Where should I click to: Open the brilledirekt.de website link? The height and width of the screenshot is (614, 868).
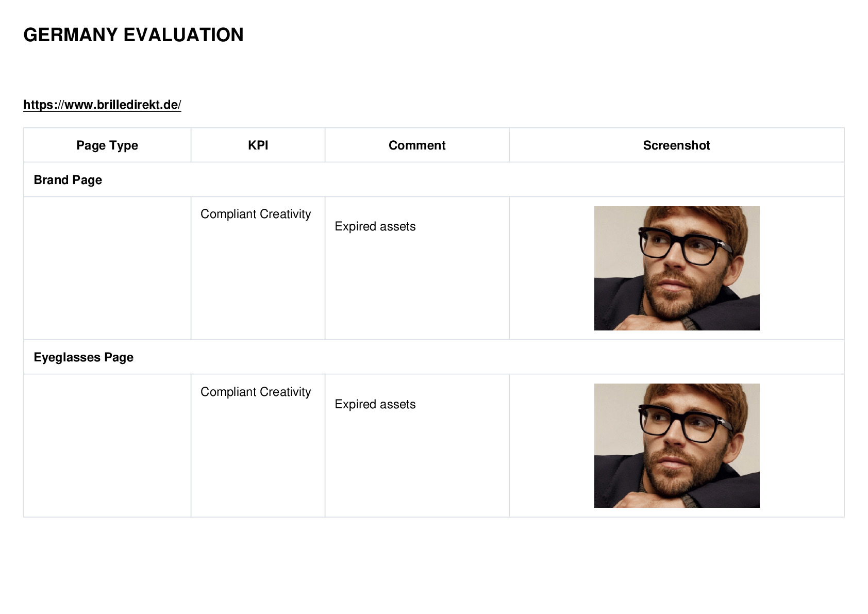pos(102,105)
